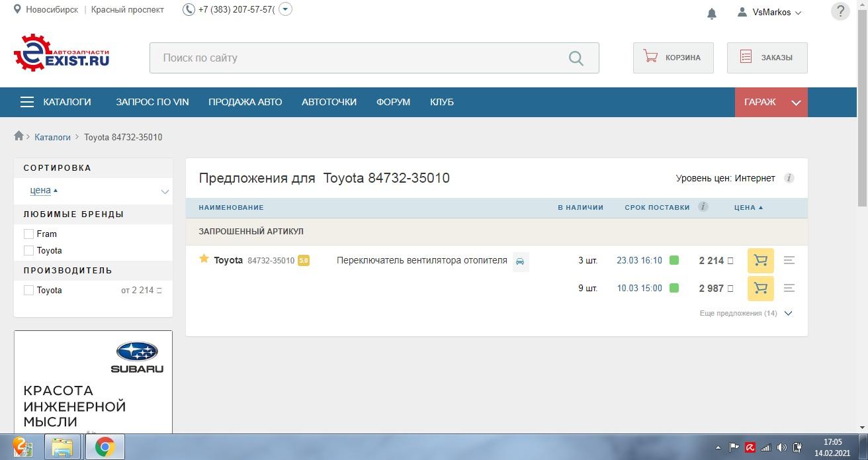Click the Action Center flag tray icon
The image size is (868, 460).
point(734,447)
